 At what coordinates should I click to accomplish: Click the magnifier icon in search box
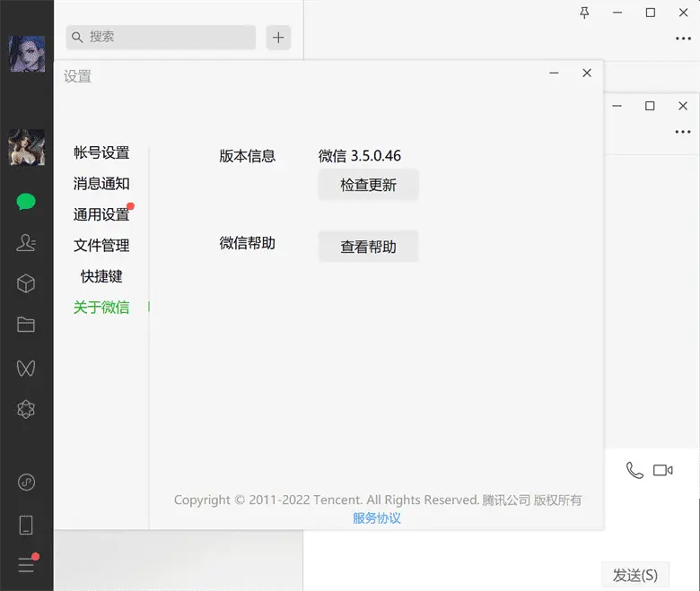pos(77,37)
